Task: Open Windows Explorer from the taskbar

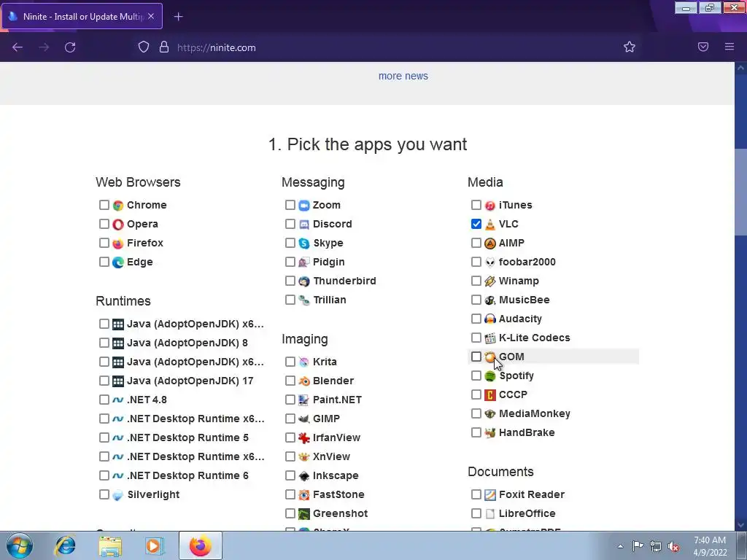Action: (x=110, y=545)
